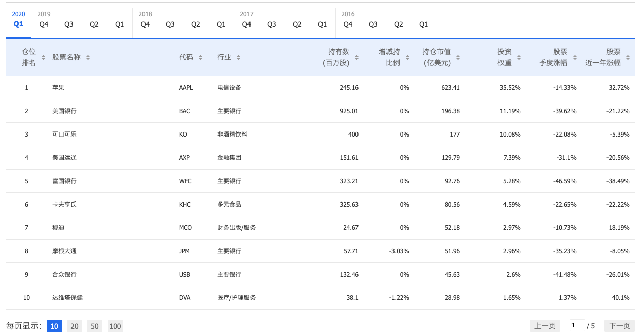Sort by 行业 column arrows

238,58
